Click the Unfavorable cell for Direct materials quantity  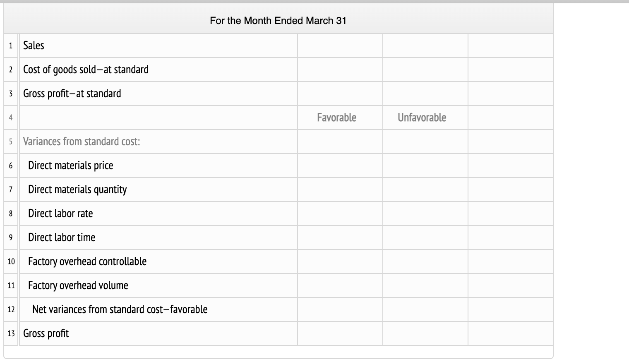click(x=425, y=189)
